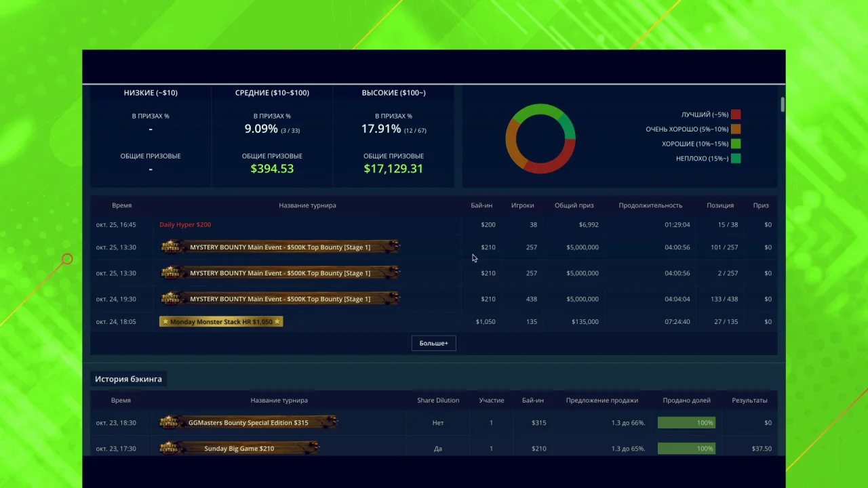
Task: Click left star on Monday Monster Stack banner
Action: point(165,321)
